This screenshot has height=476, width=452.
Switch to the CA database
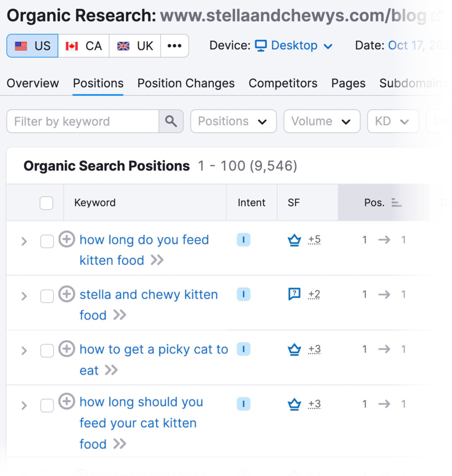[x=84, y=46]
